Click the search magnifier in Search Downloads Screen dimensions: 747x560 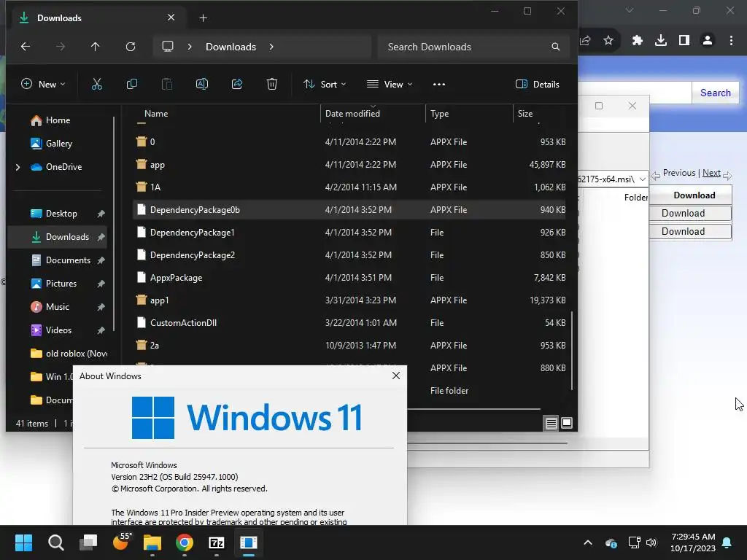point(555,47)
